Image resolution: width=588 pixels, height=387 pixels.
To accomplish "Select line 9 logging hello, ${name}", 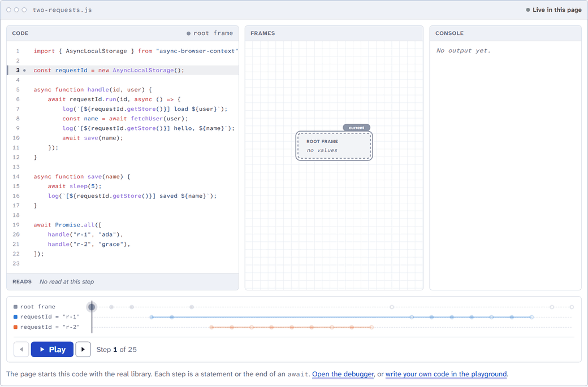I will [123, 128].
